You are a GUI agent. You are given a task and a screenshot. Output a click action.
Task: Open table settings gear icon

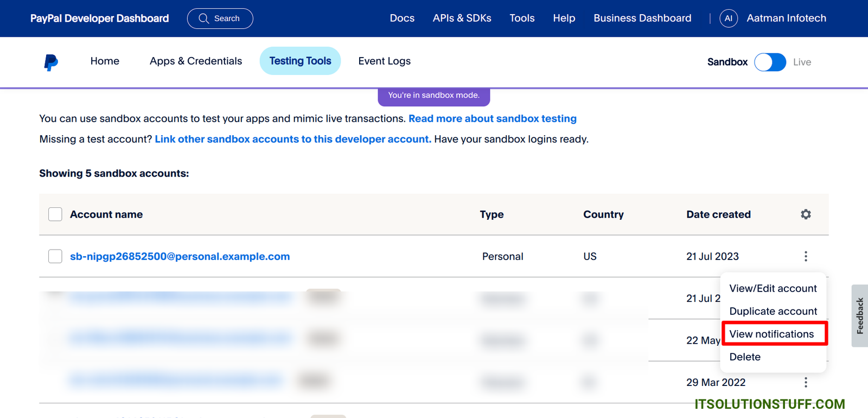pyautogui.click(x=806, y=214)
